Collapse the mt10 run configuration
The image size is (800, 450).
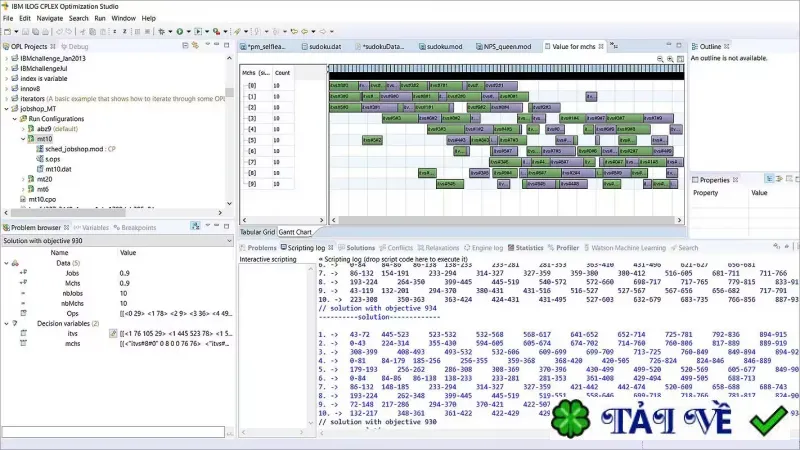pos(23,139)
